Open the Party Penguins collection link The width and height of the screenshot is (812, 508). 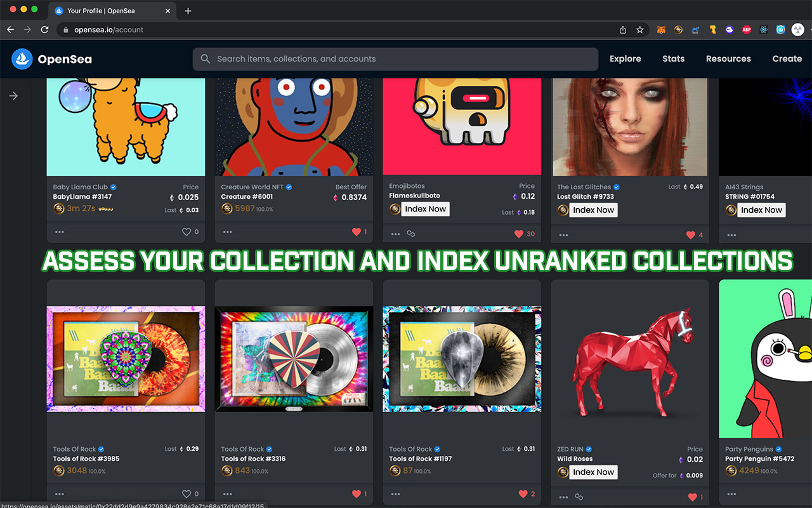(749, 450)
